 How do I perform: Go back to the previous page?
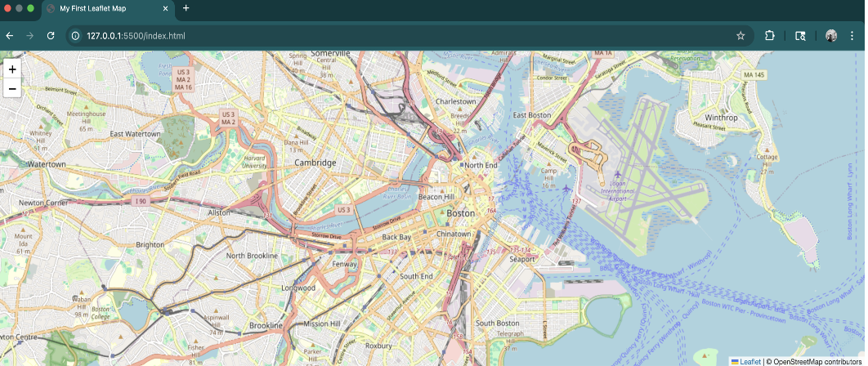point(10,36)
